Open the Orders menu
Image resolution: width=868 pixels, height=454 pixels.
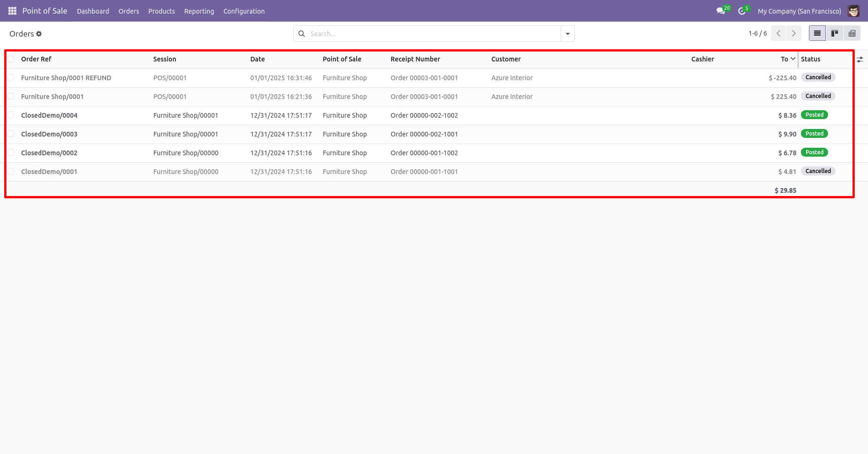(x=129, y=11)
